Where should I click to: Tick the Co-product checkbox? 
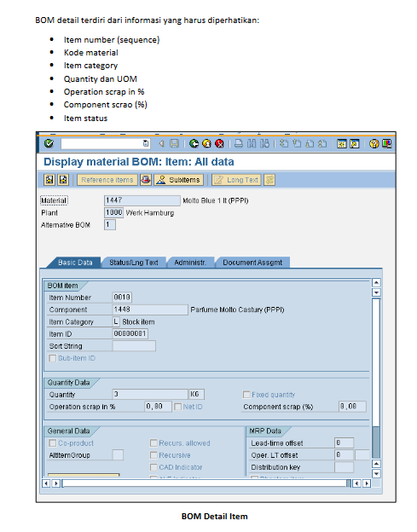pyautogui.click(x=52, y=442)
